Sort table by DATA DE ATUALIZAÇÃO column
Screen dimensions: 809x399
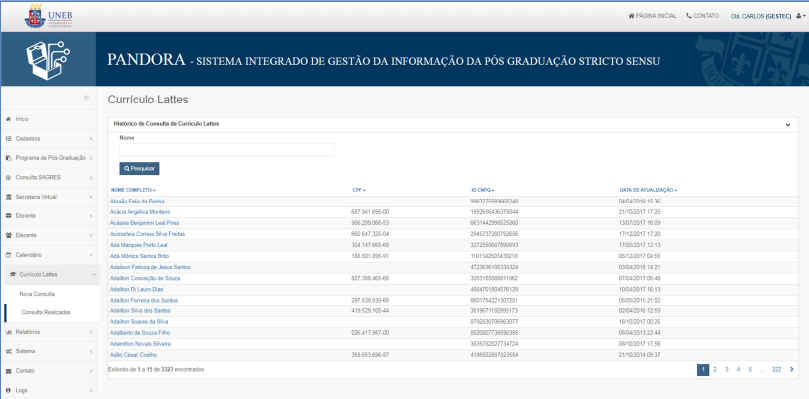tap(648, 190)
